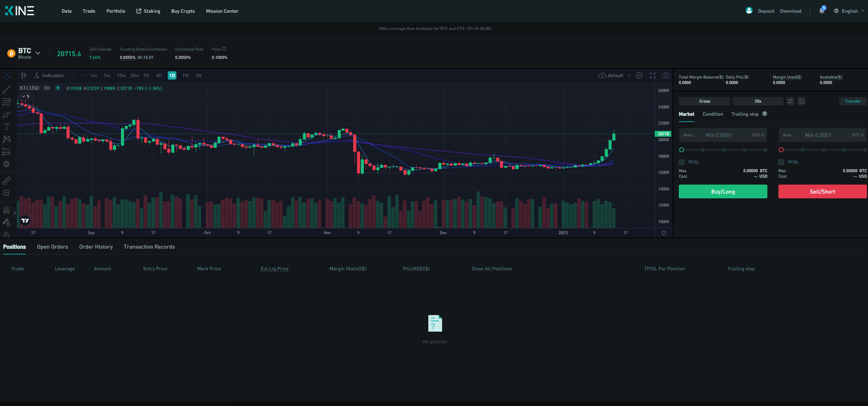Viewport: 868px width, 406px height.
Task: Switch to the Order History tab
Action: (96, 247)
